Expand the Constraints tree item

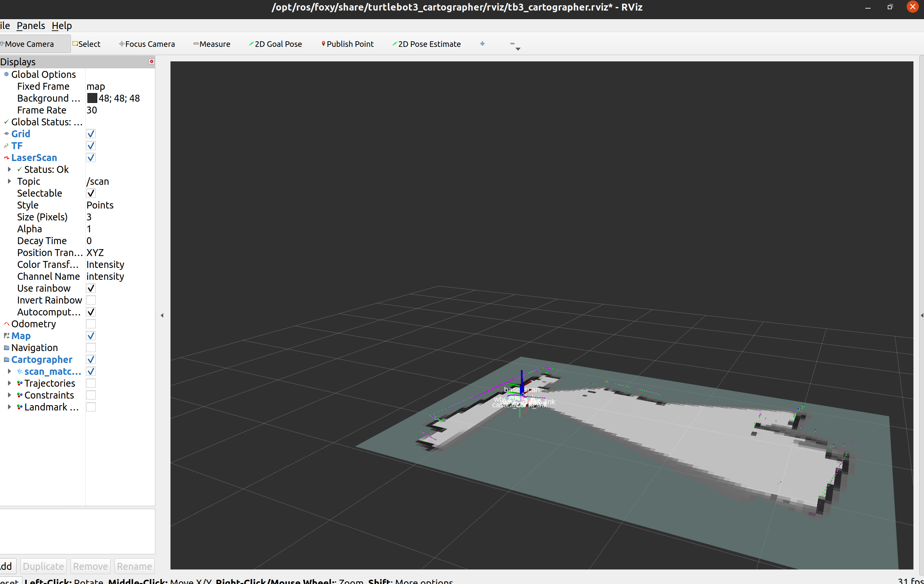click(9, 395)
